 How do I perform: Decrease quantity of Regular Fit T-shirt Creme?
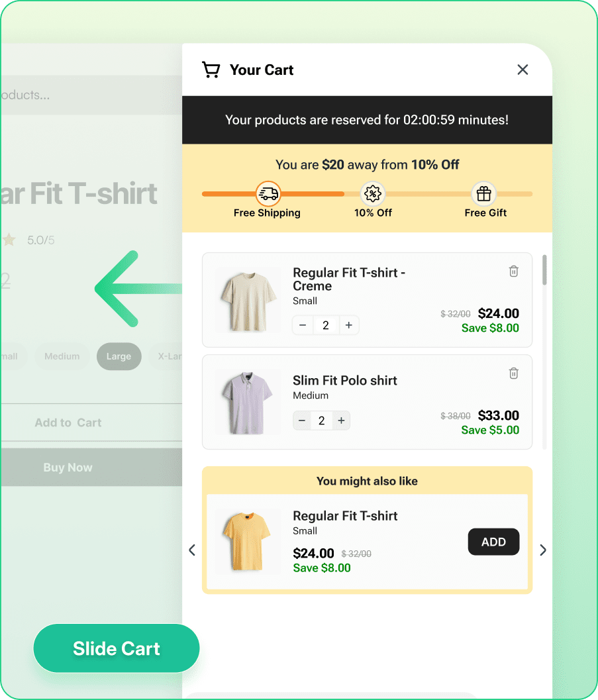pos(303,325)
